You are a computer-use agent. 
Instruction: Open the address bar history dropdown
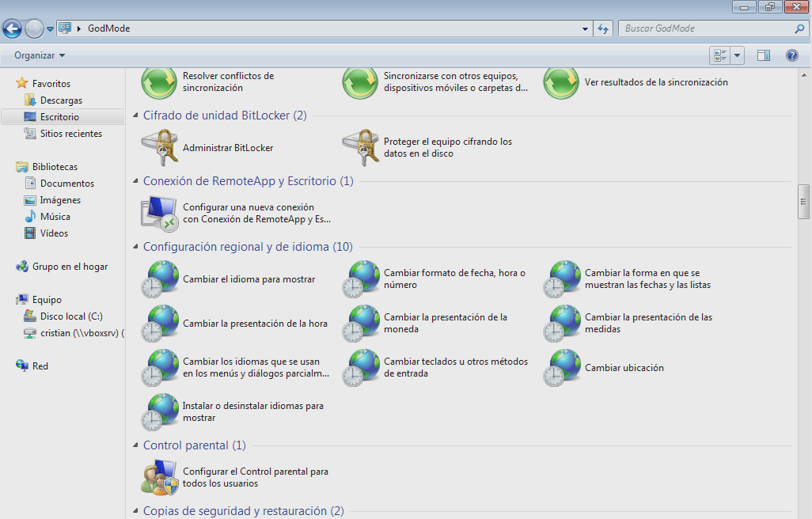tap(585, 28)
